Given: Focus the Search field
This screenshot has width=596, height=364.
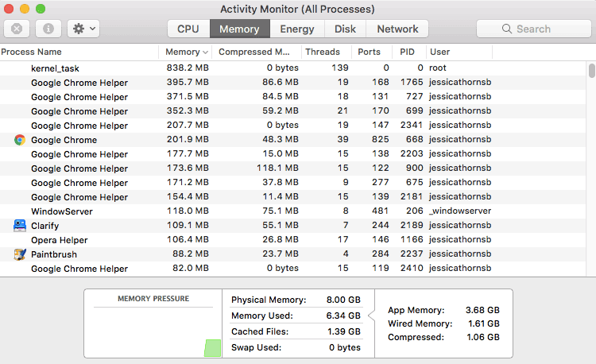Looking at the screenshot, I should pos(534,29).
